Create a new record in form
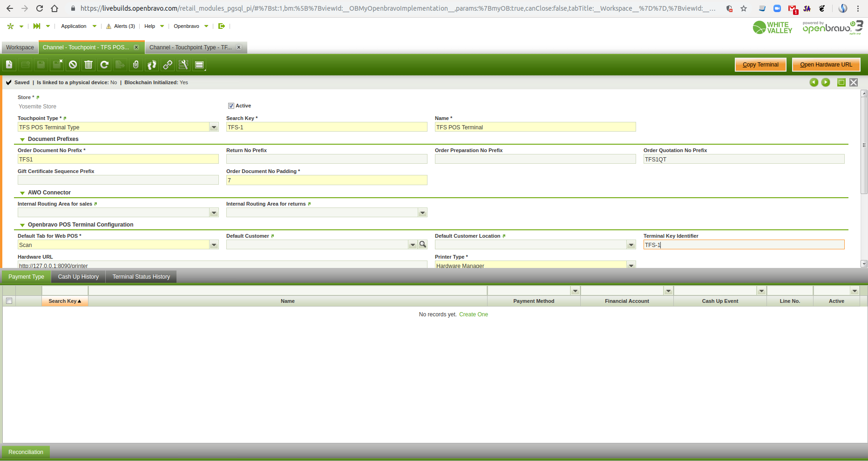Screen dimensions: 868x461 click(9, 65)
